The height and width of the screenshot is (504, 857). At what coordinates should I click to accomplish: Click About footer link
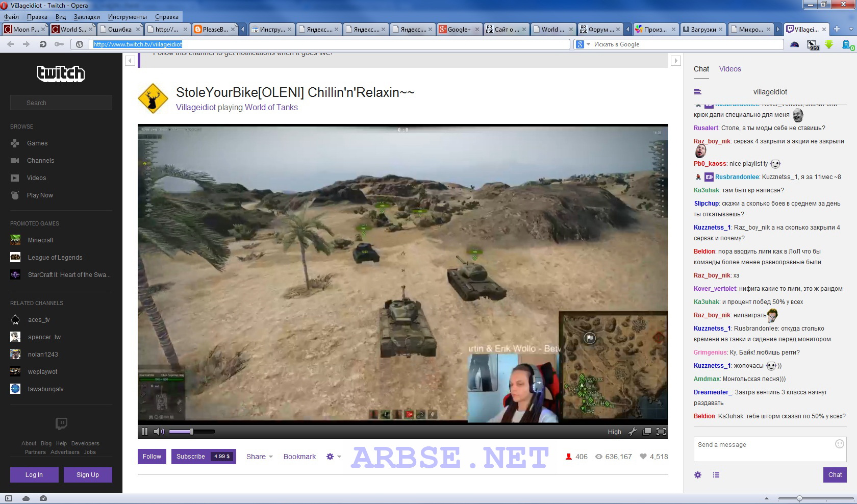click(x=29, y=444)
